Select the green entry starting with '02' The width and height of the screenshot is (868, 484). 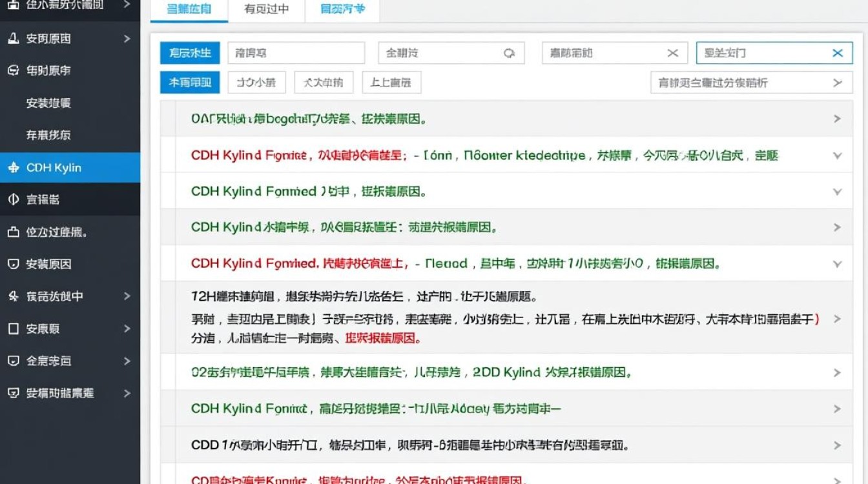pyautogui.click(x=411, y=372)
